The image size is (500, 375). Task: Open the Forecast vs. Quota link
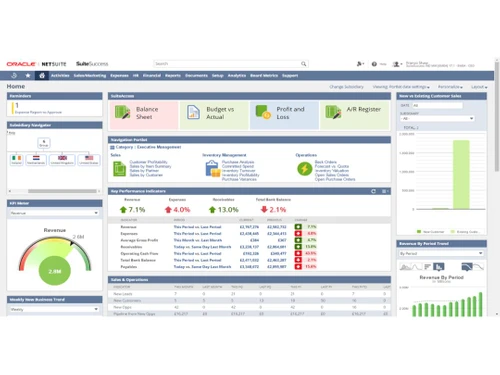click(332, 166)
